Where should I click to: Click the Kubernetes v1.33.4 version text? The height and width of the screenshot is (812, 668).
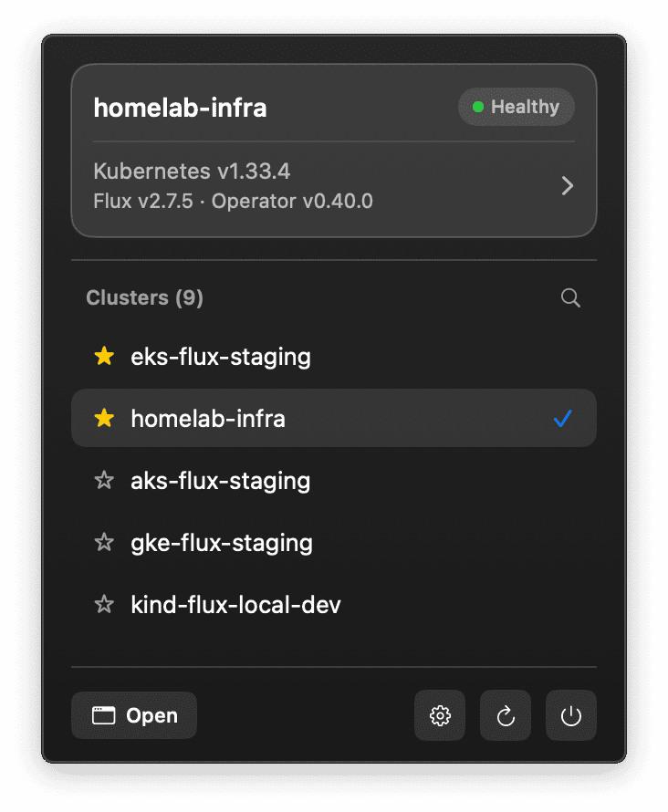189,171
